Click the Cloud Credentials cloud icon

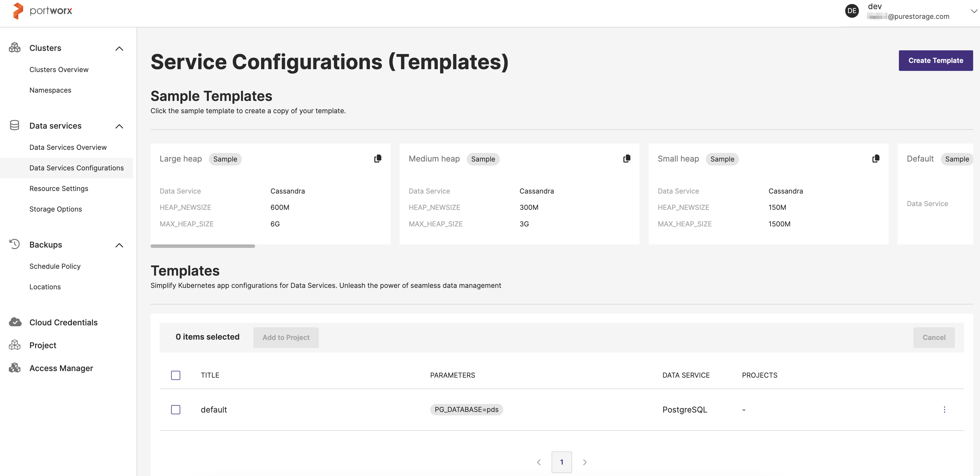point(15,322)
